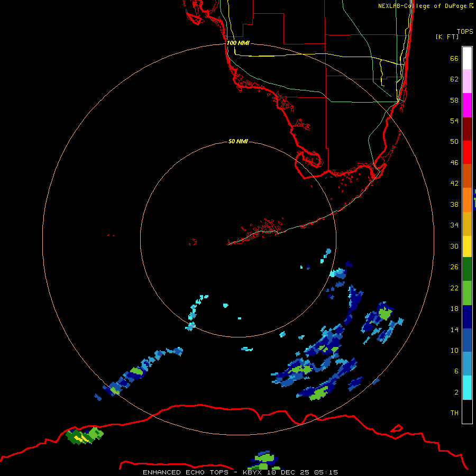476x476 pixels.
Task: Click the "42" value on the legend
Action: click(x=454, y=183)
